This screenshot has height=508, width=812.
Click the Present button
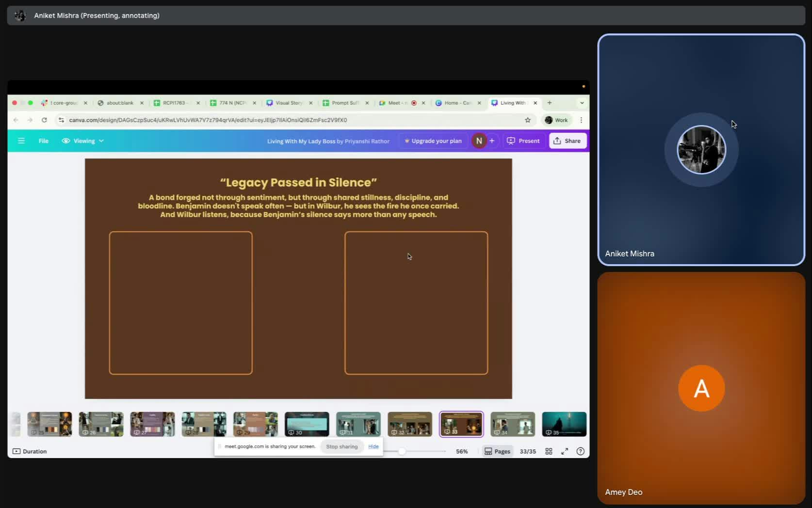(x=523, y=141)
